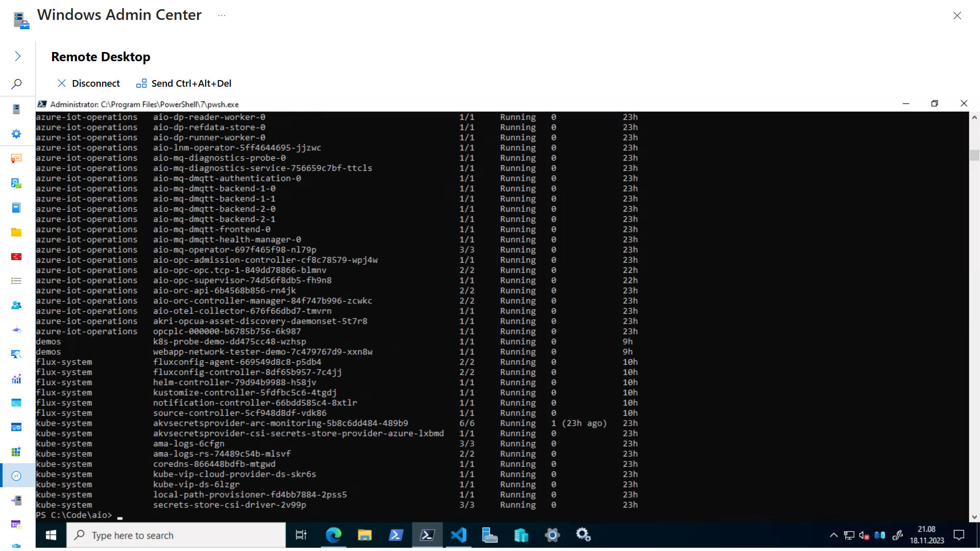980x551 pixels.
Task: Click the muted volume tray icon
Action: 864,535
